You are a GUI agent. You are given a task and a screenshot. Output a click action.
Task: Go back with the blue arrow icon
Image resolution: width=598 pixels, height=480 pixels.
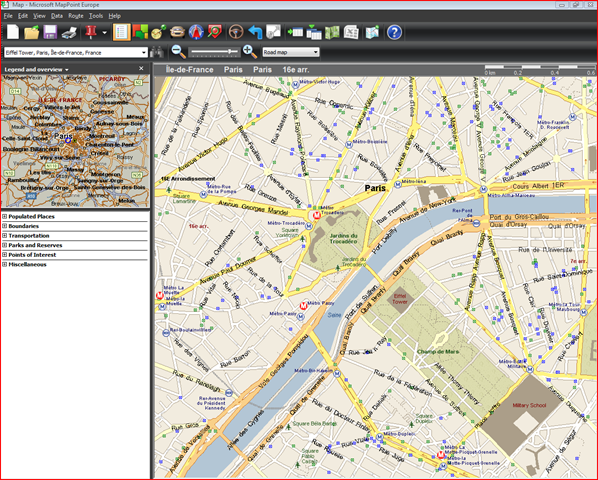pos(255,32)
